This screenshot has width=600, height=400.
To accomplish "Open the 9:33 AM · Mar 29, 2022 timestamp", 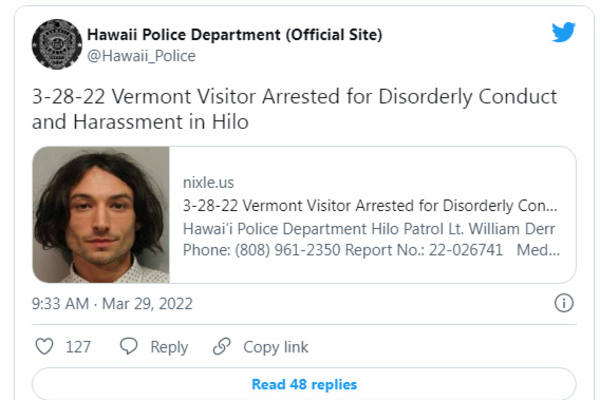I will 113,303.
